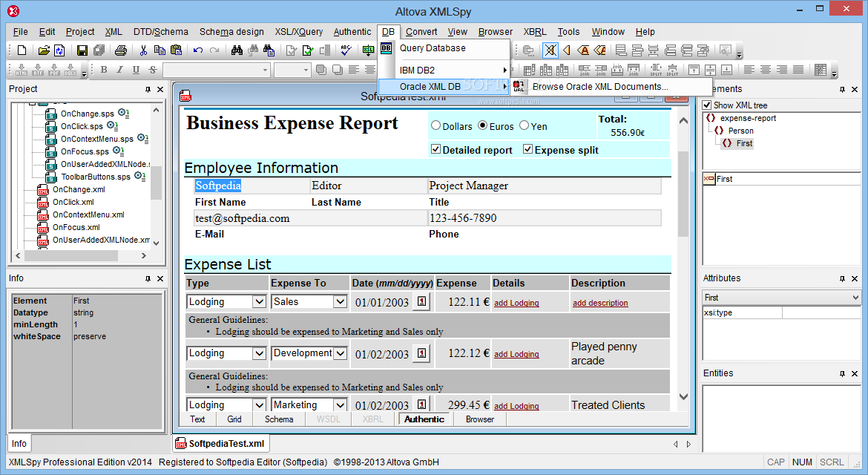Screen dimensions: 868x475
Task: Undo the last action with the Undo arrow
Action: (198, 50)
